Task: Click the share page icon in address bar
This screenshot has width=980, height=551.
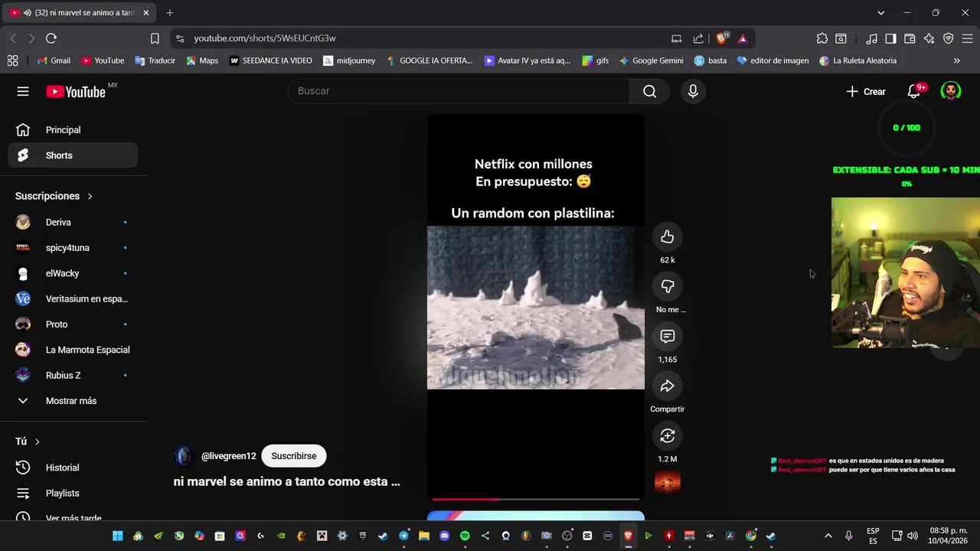Action: pos(698,38)
